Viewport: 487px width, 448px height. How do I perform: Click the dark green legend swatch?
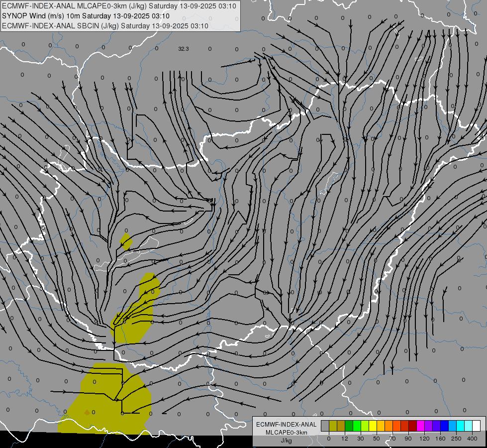tap(349, 426)
